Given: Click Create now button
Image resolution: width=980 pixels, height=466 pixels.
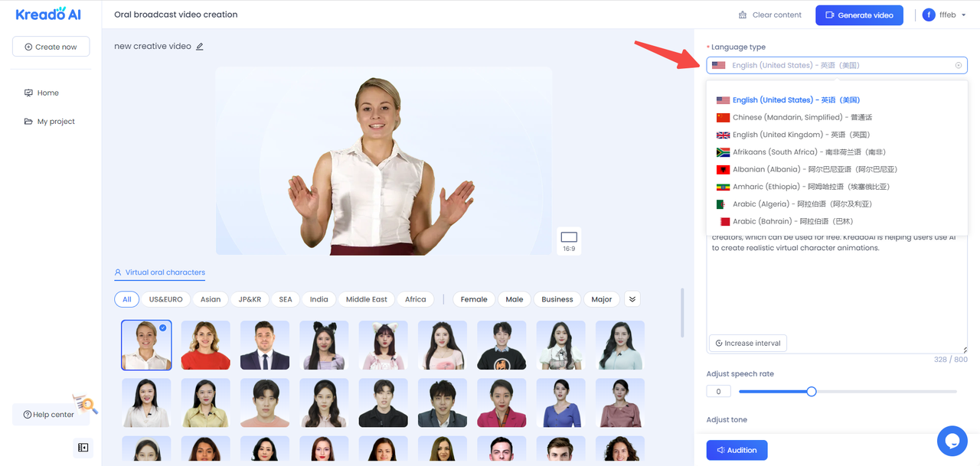Looking at the screenshot, I should point(51,47).
